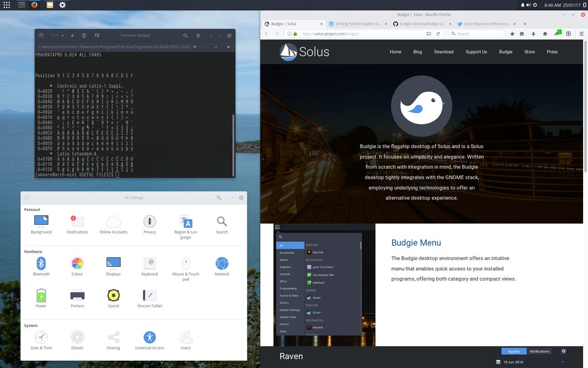This screenshot has height=368, width=588.
Task: Toggle Firefox reader view icon
Action: tap(429, 34)
